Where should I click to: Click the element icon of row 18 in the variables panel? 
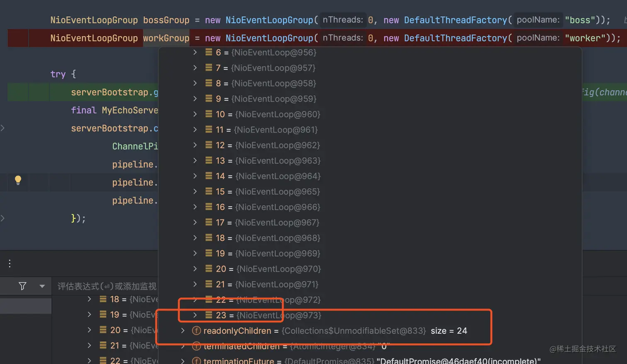click(x=103, y=299)
